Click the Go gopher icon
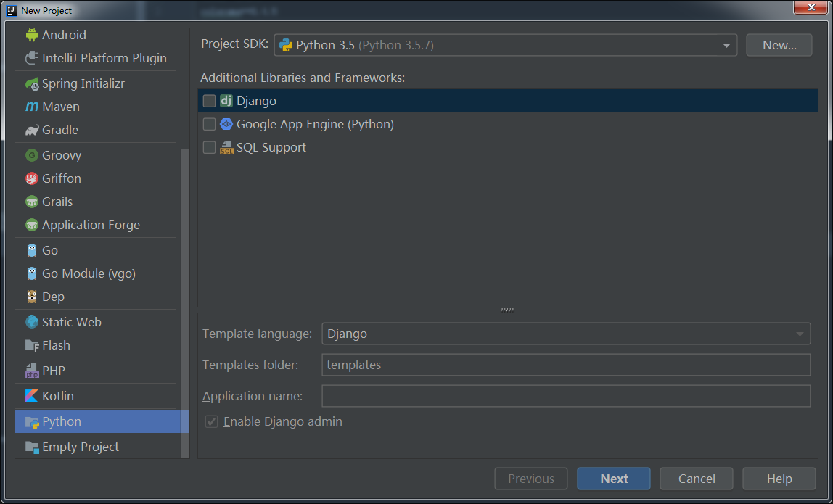This screenshot has height=504, width=833. pyautogui.click(x=32, y=250)
